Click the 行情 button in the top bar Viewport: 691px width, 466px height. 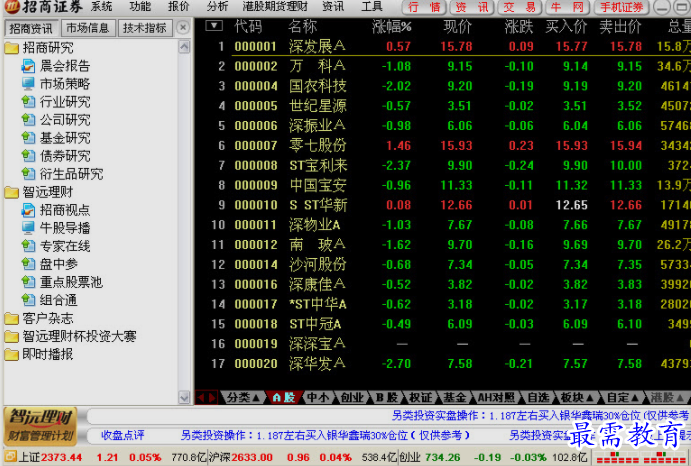point(424,7)
